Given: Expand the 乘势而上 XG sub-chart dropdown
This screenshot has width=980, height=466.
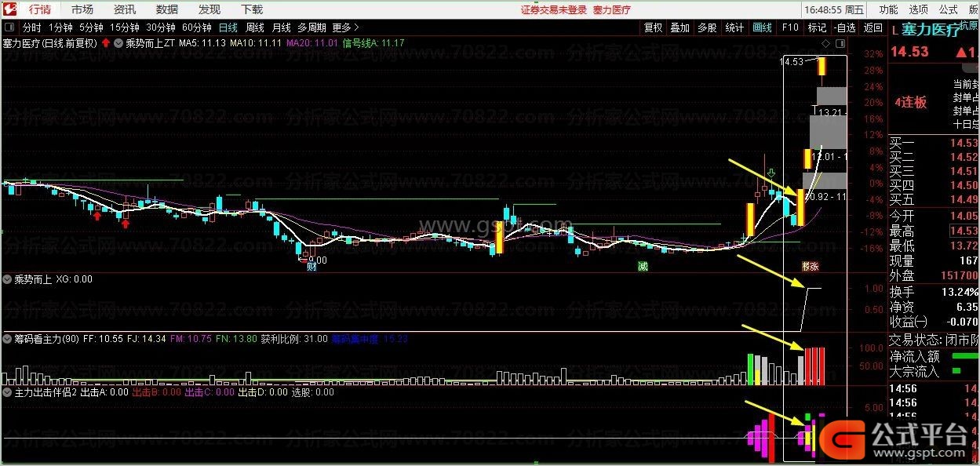Looking at the screenshot, I should [x=8, y=279].
